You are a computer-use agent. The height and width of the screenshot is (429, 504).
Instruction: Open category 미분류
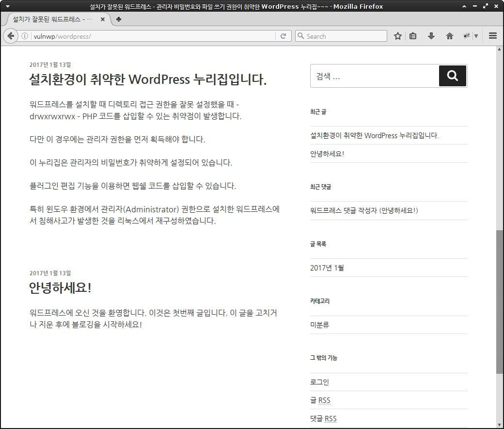point(319,325)
